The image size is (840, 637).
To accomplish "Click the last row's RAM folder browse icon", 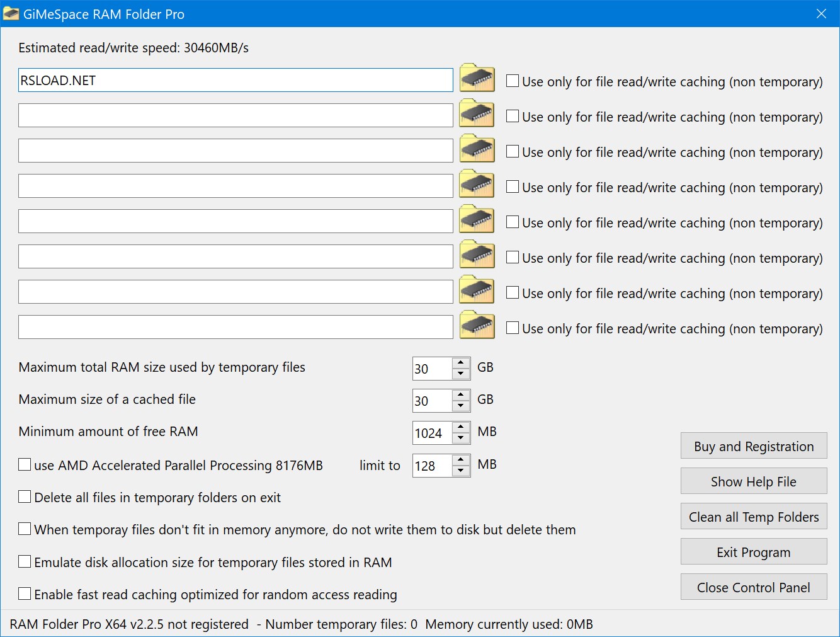I will (477, 325).
